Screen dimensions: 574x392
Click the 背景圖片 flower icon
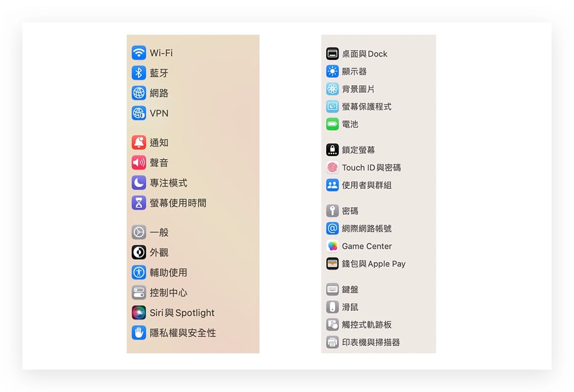coord(332,89)
